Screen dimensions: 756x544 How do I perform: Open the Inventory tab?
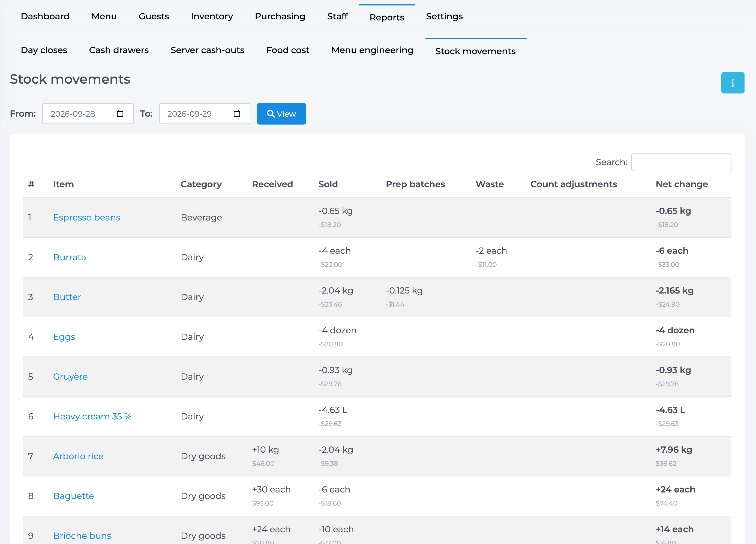(x=212, y=16)
